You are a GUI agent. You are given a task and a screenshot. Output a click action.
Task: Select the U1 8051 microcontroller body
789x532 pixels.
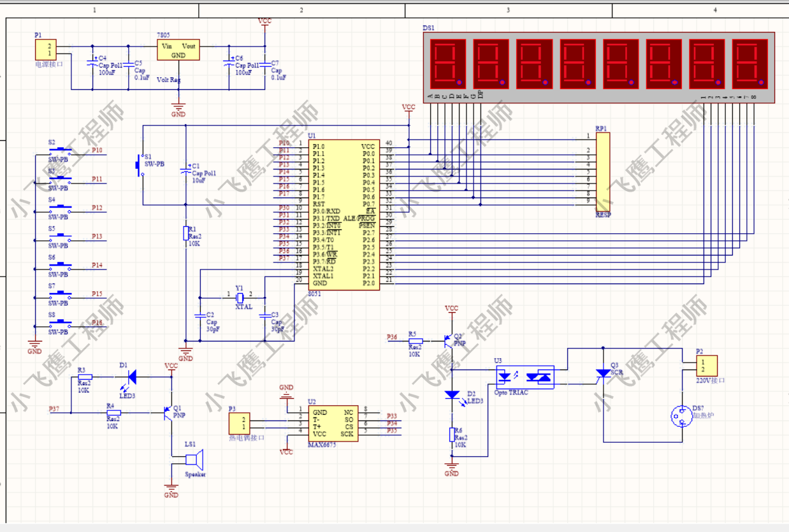[344, 215]
